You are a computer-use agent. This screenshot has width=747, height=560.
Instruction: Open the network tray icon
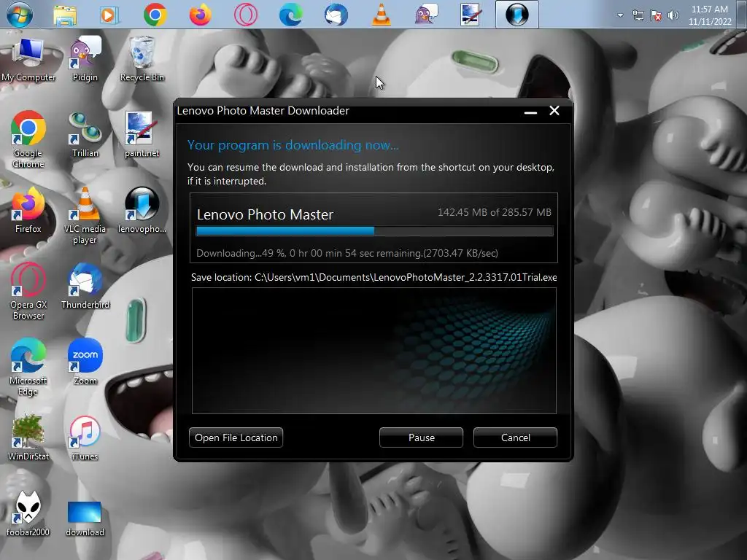click(x=638, y=16)
